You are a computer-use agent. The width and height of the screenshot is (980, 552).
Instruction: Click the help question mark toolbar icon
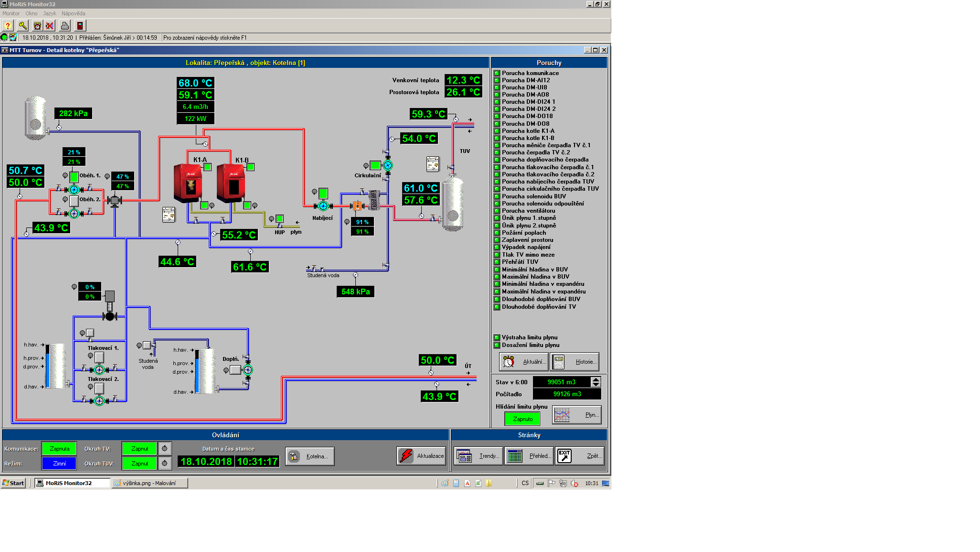8,26
